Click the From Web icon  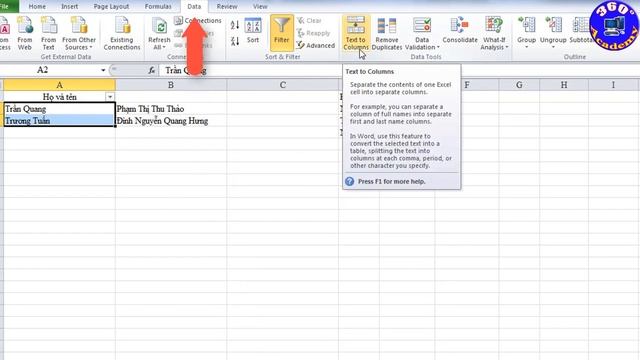(x=24, y=33)
